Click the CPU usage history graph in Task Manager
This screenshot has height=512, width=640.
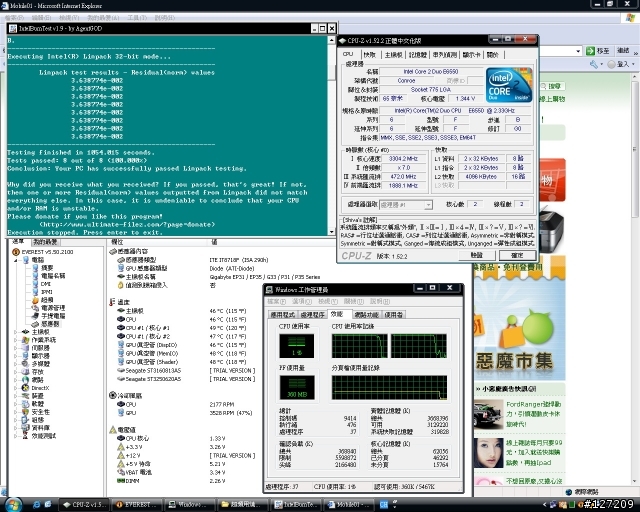(x=389, y=346)
